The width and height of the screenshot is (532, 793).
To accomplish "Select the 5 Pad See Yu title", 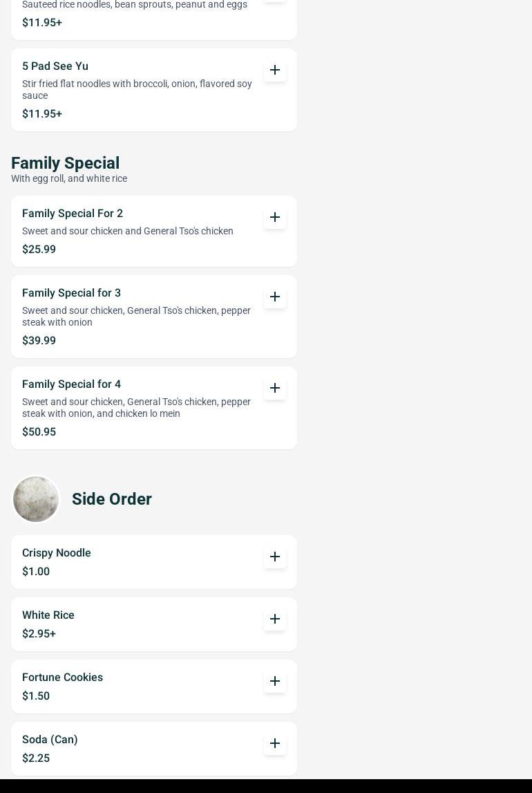I will [x=55, y=66].
